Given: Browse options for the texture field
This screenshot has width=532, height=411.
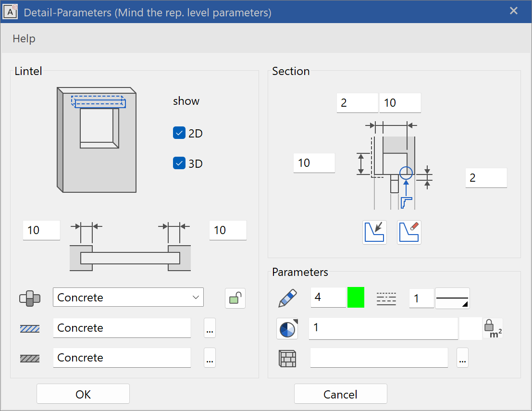Looking at the screenshot, I should pyautogui.click(x=462, y=358).
